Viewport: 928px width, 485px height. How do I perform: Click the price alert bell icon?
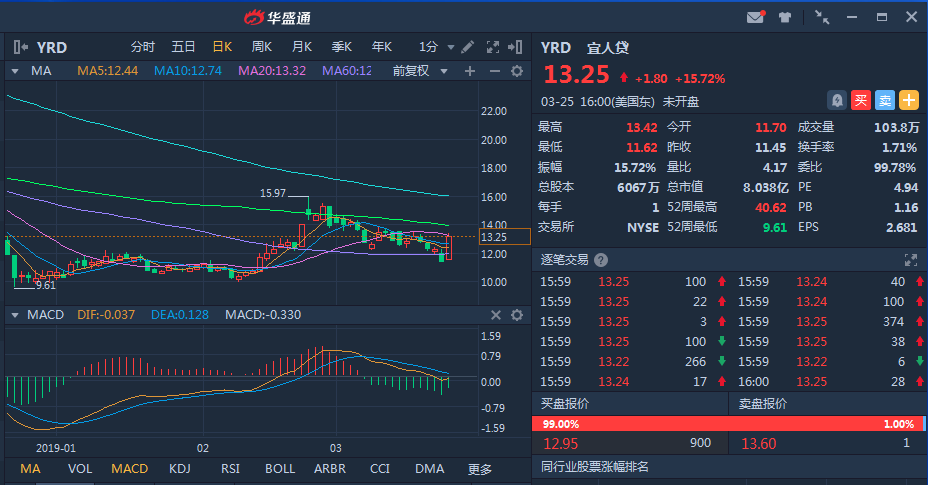pyautogui.click(x=836, y=100)
